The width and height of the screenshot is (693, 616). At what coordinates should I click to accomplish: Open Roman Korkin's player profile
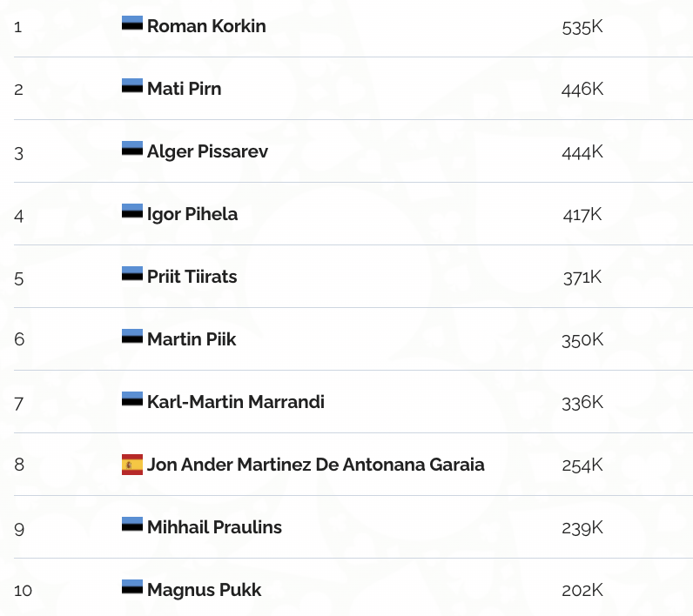tap(206, 26)
